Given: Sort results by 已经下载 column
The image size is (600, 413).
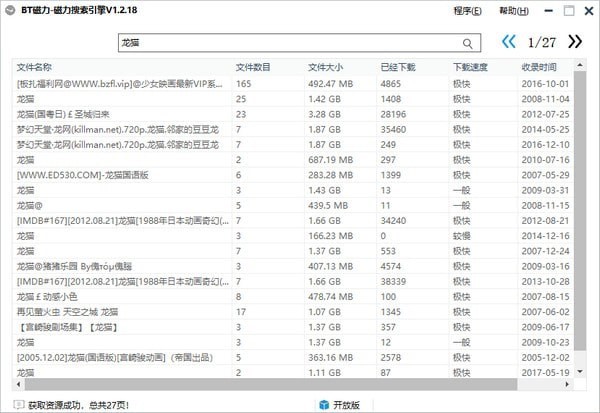Looking at the screenshot, I should (x=412, y=67).
